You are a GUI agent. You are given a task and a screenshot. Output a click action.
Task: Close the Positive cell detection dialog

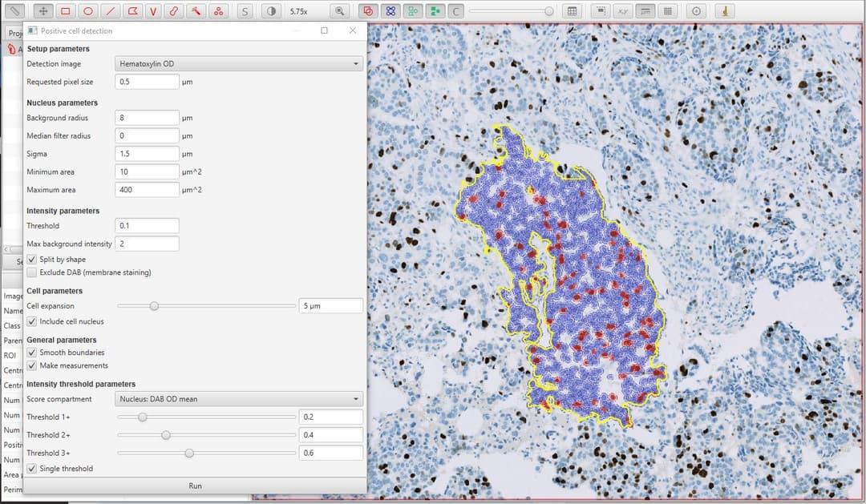[353, 30]
